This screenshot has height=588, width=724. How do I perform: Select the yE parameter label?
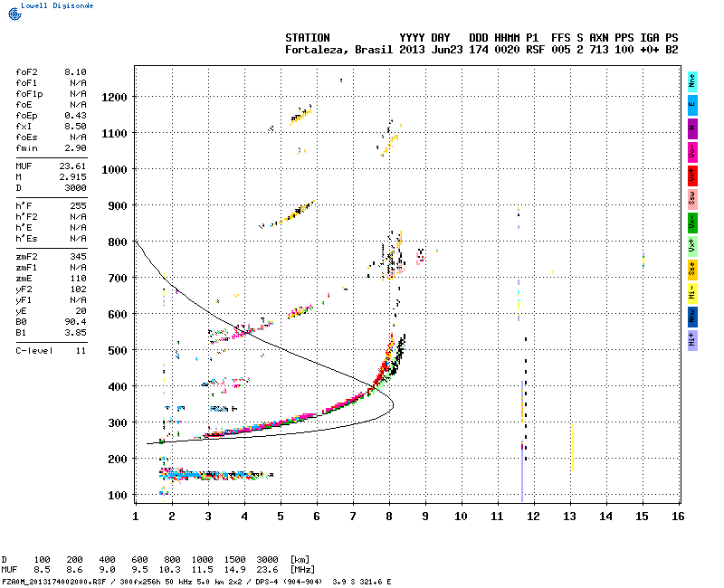[x=21, y=311]
